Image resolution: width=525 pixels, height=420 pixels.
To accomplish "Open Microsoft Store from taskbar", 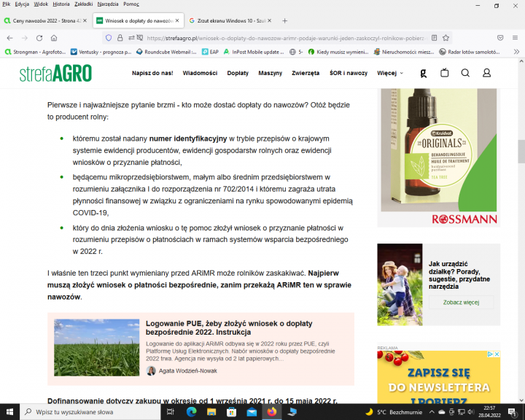I will click(231, 412).
